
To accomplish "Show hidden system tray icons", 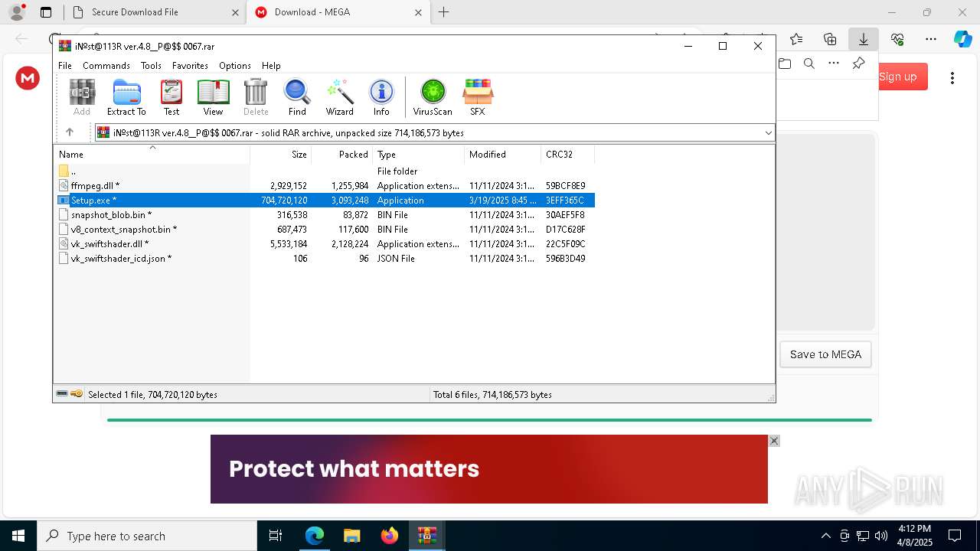I will coord(825,536).
